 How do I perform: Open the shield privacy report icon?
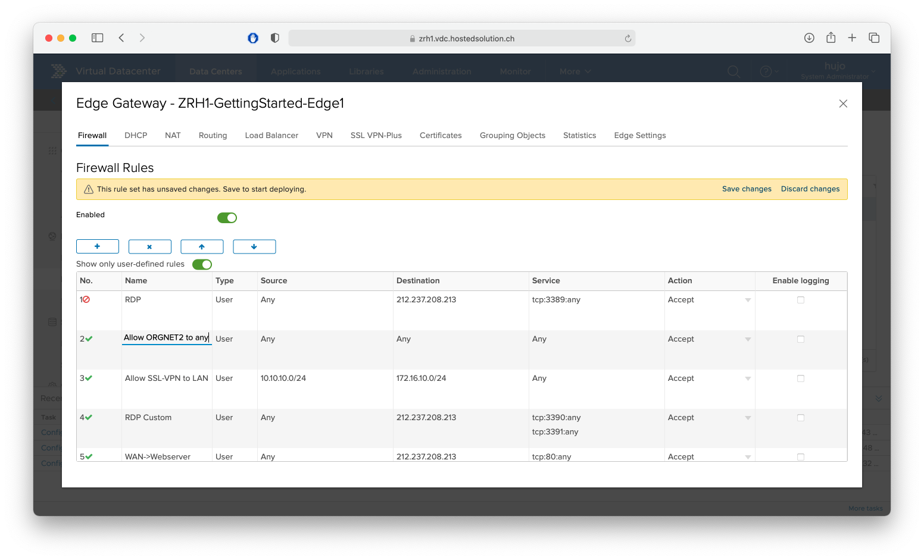click(274, 38)
